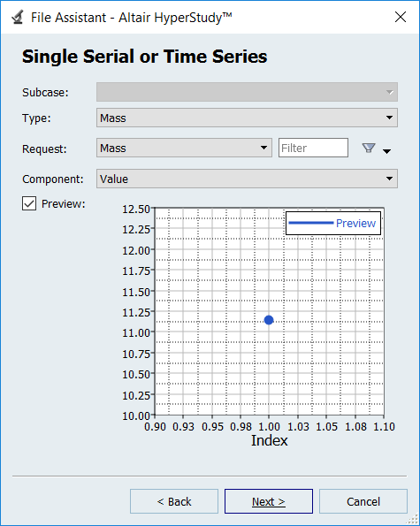This screenshot has width=420, height=526.
Task: Open the Component dropdown showing Value
Action: pyautogui.click(x=247, y=179)
